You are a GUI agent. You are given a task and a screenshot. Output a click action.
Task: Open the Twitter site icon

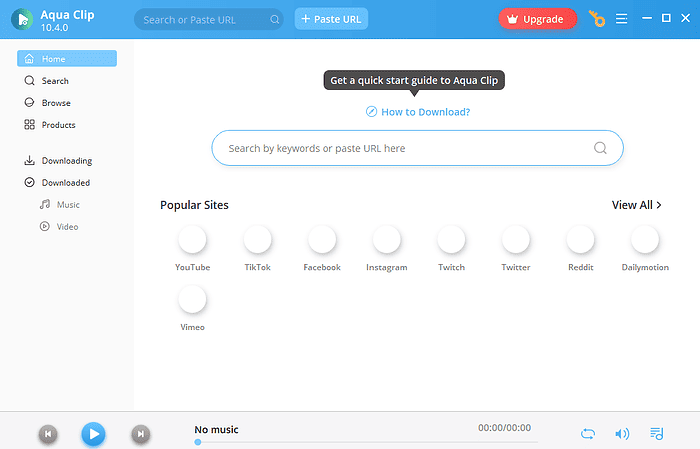point(516,239)
